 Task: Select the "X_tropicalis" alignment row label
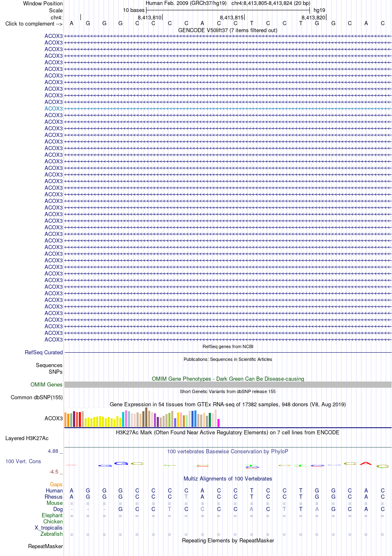point(49,528)
